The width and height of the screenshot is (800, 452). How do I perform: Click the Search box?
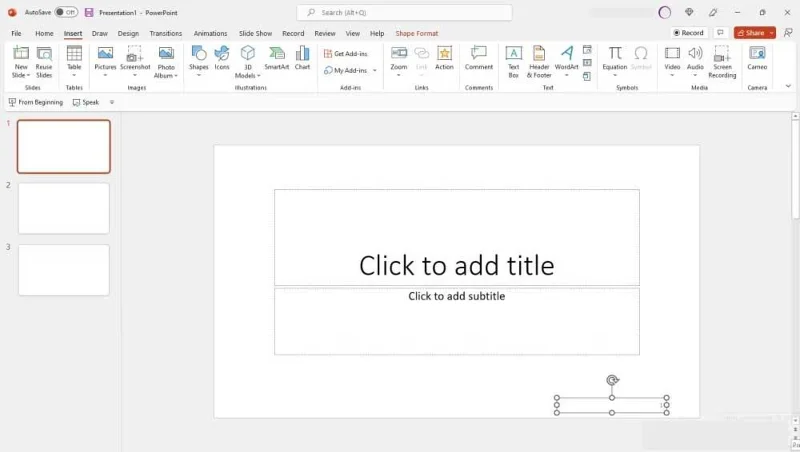[x=404, y=12]
